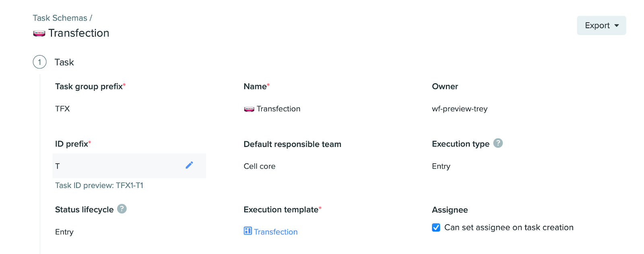Open the Transfection execution template link
The height and width of the screenshot is (254, 644).
click(276, 232)
